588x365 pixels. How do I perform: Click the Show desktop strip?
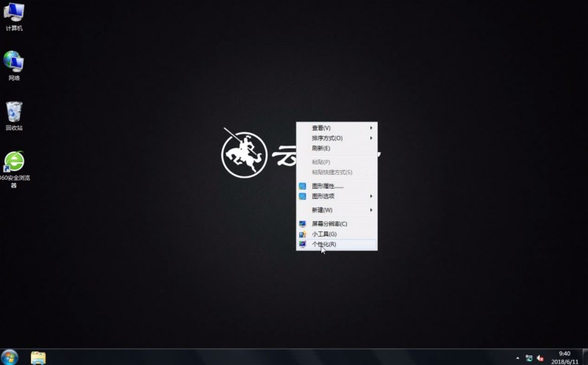point(585,357)
